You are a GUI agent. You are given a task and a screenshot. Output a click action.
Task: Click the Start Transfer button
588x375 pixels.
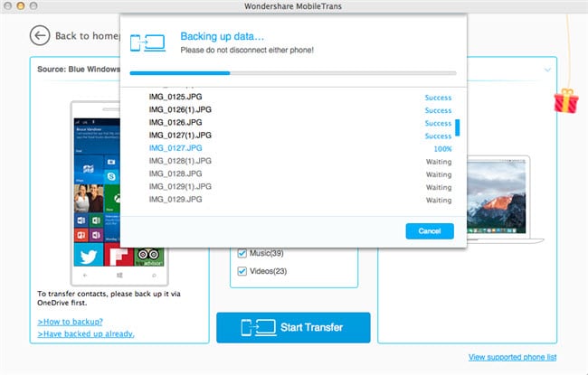(x=293, y=327)
